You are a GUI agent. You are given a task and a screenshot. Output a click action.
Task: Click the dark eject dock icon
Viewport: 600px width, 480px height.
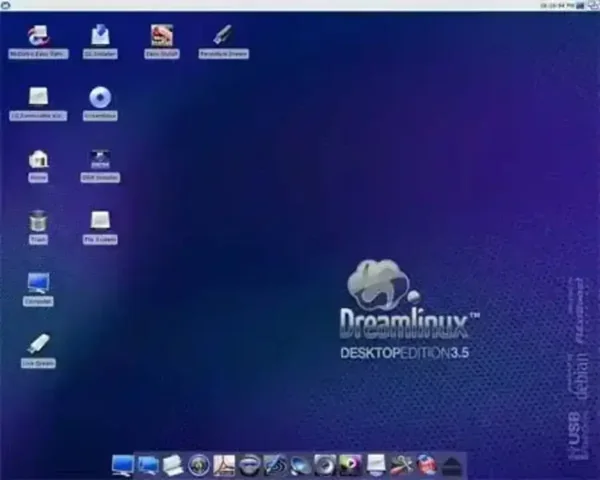(452, 466)
